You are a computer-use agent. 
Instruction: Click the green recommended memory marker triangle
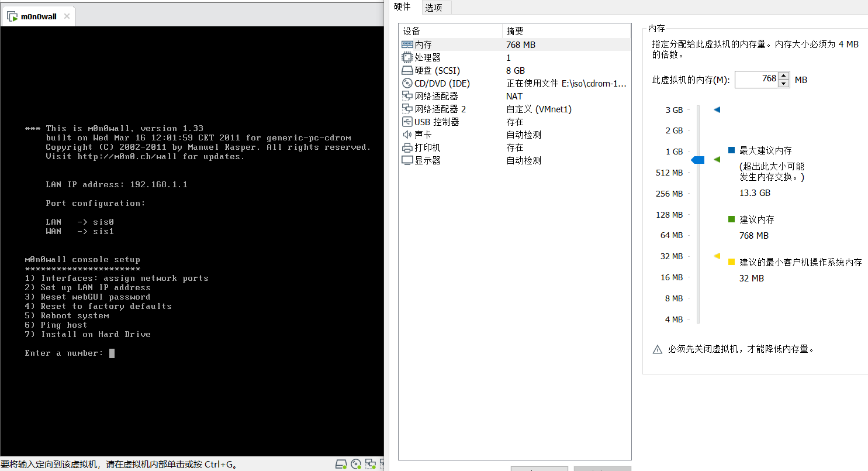(x=717, y=159)
